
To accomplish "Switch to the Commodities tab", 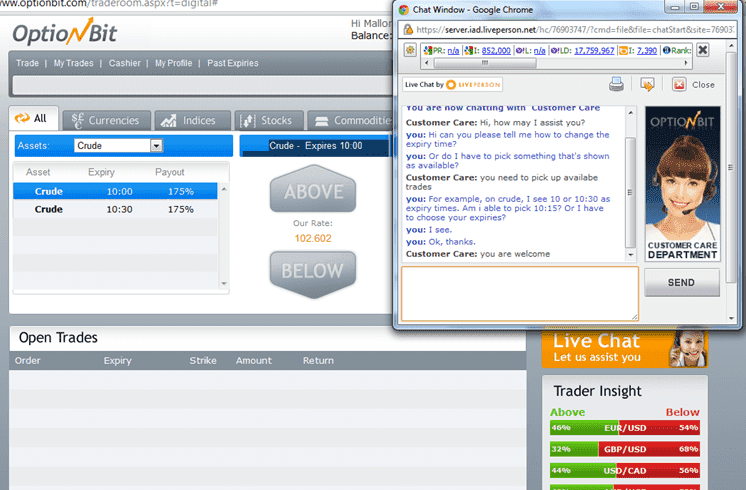I will [x=350, y=120].
